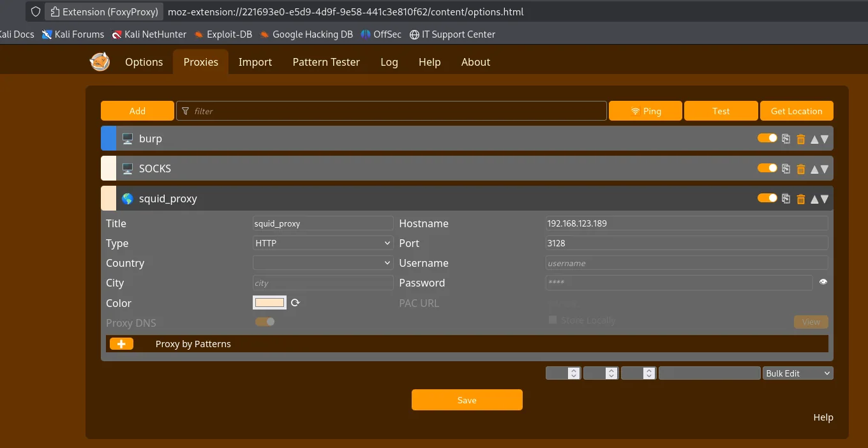
Task: Open the Google Hacking DB bookmark
Action: pyautogui.click(x=306, y=34)
